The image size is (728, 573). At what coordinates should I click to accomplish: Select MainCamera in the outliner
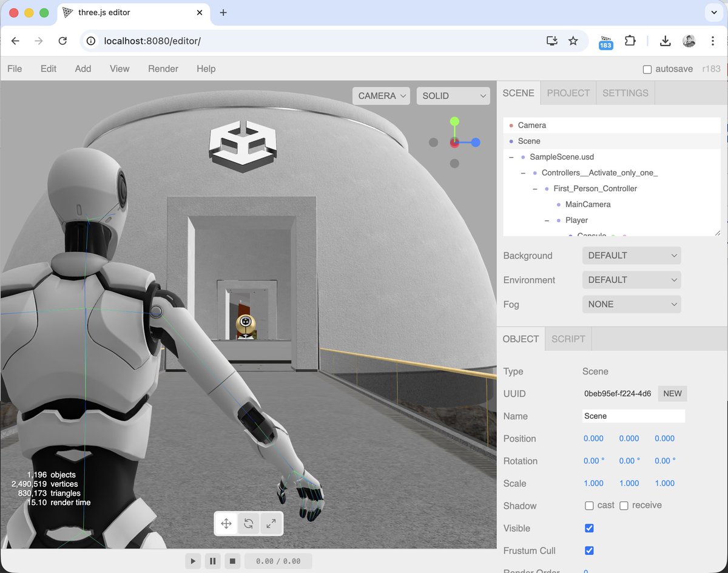pos(612,204)
